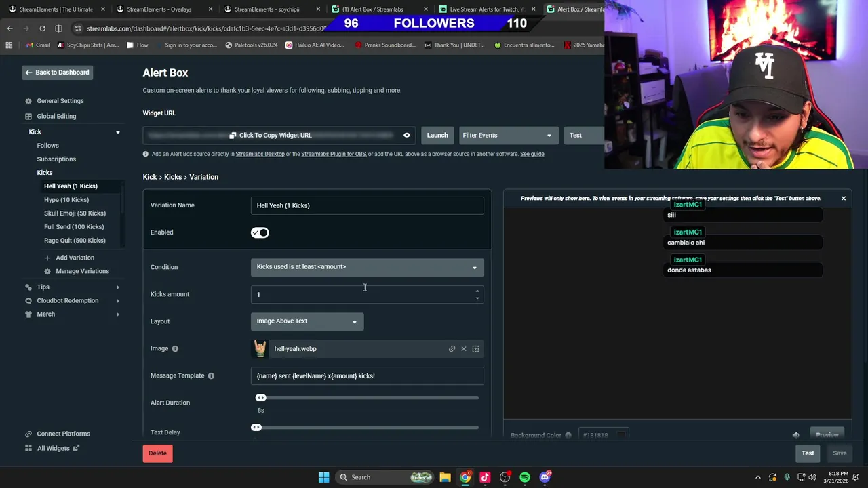Image resolution: width=868 pixels, height=488 pixels.
Task: Click the hell-yeah.webp image thumbnail
Action: (260, 348)
